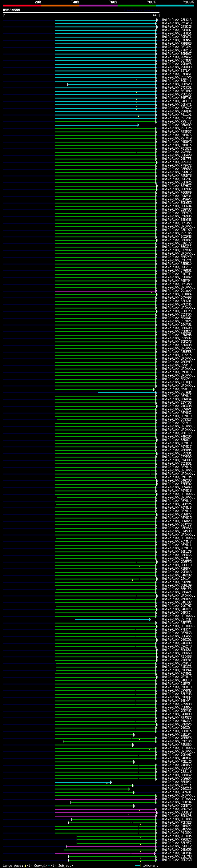The image size is (197, 868).
Task: Click the red 20% identity legend bar
Action: tap(22, 6)
